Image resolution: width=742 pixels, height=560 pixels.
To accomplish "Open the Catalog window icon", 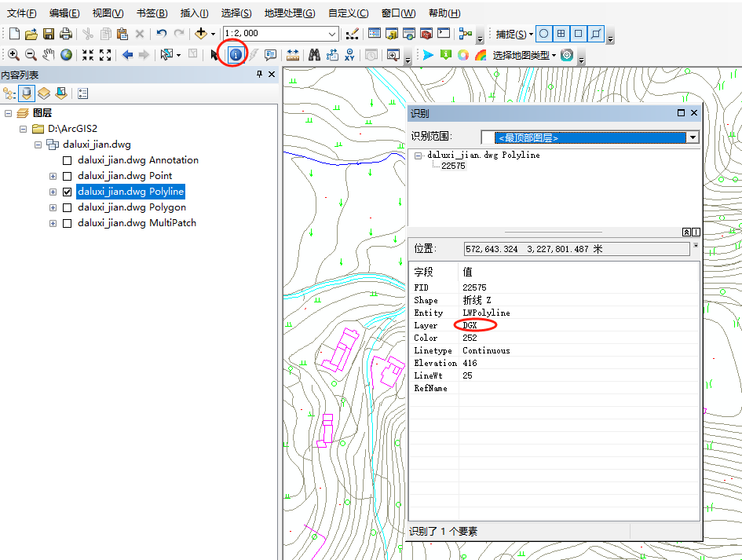I will pos(392,33).
